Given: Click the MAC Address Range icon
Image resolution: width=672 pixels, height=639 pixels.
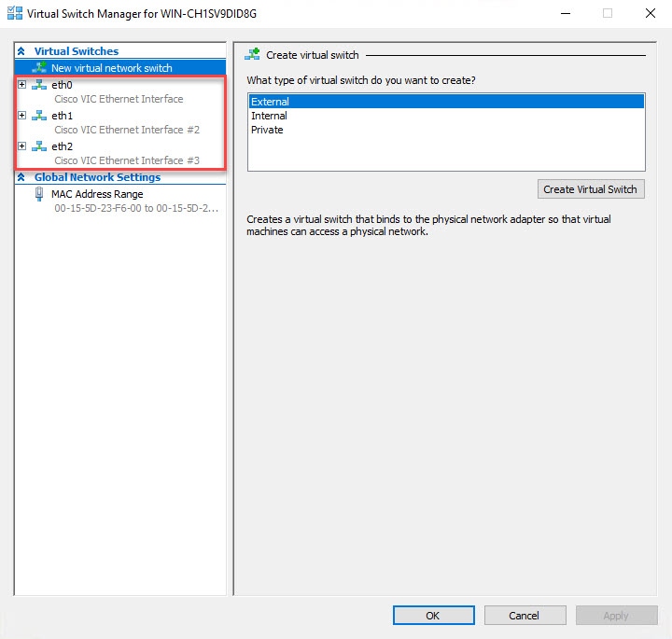Looking at the screenshot, I should click(39, 194).
